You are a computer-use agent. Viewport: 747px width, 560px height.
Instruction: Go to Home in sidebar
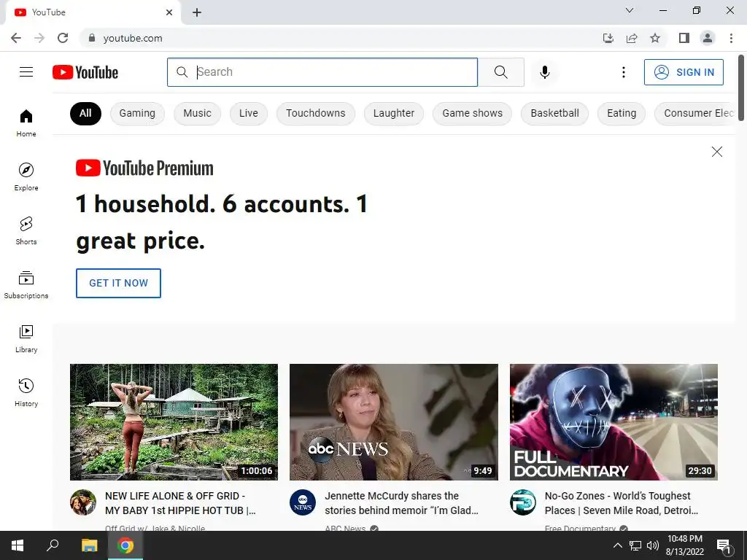coord(26,122)
